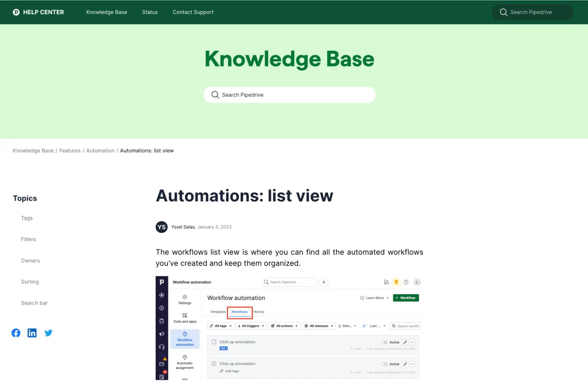Expand the All statuses filter
Screen dimensions: 588x389
[319, 326]
